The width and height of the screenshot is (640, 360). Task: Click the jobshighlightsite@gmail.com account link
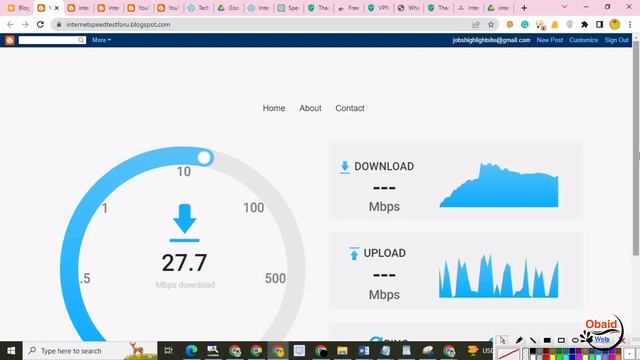click(x=491, y=40)
